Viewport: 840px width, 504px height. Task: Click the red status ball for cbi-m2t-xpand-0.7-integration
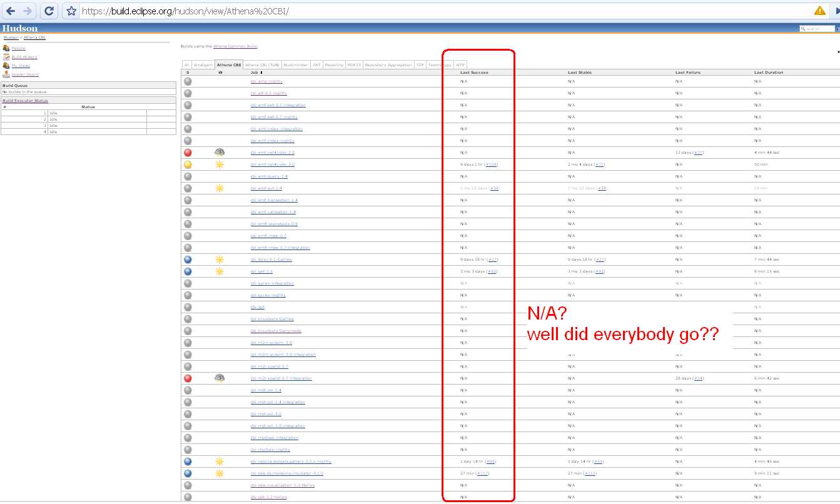click(188, 378)
